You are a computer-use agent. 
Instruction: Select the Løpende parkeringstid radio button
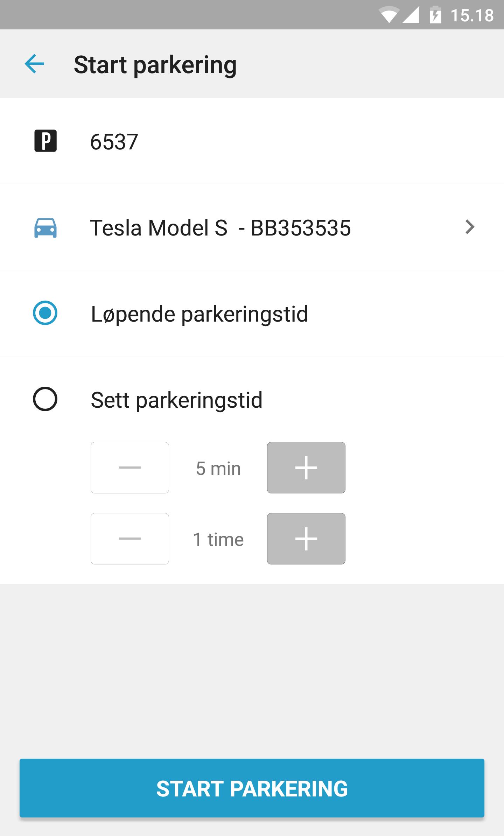tap(45, 313)
